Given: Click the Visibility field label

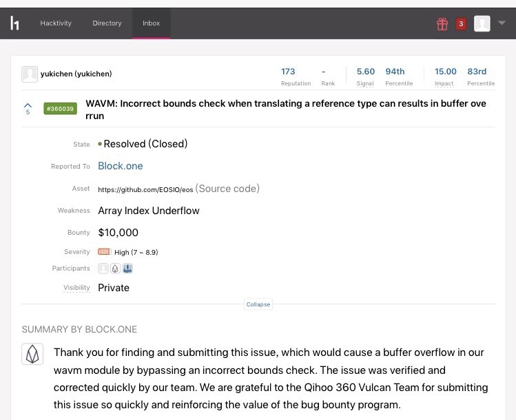Looking at the screenshot, I should (76, 288).
